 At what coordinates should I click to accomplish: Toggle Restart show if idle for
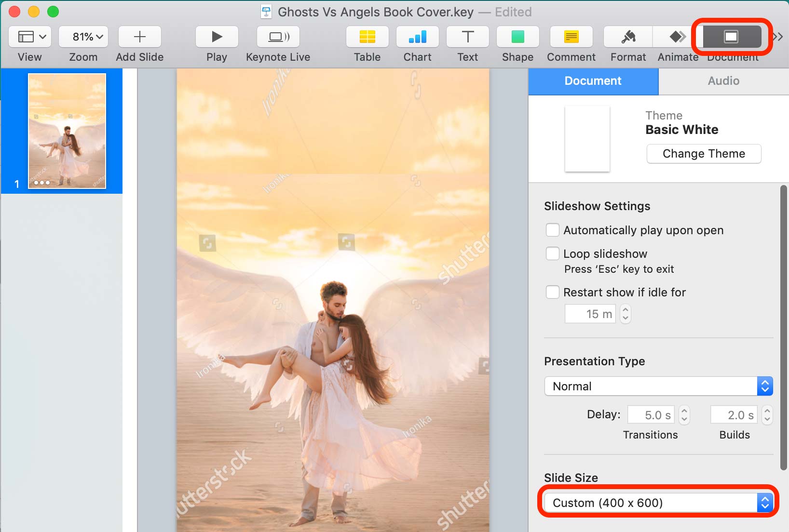pos(553,292)
